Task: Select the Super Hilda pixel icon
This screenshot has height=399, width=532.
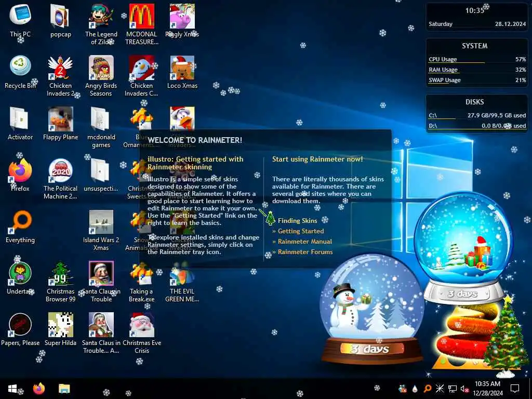Action: pos(60,330)
